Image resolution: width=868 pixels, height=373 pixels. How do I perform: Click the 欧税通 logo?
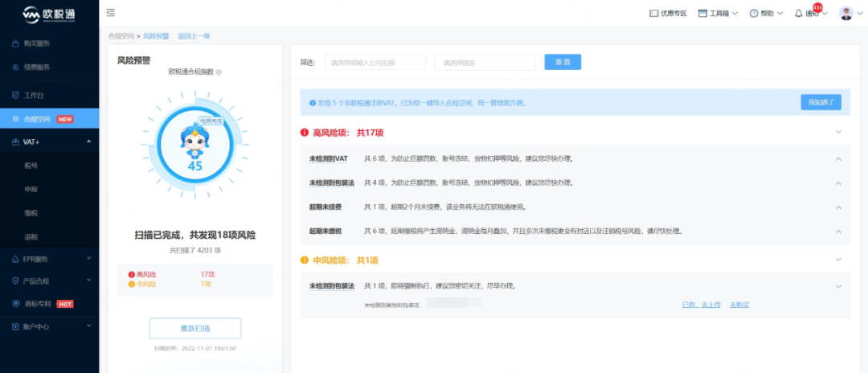coord(48,14)
